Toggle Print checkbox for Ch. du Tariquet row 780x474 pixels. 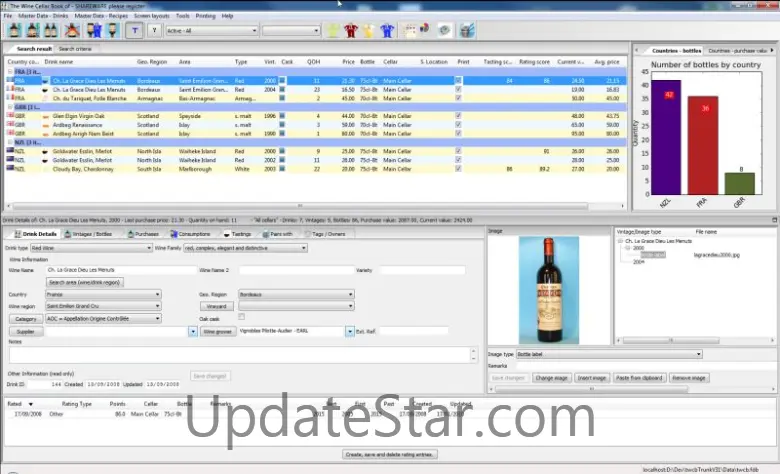[458, 98]
